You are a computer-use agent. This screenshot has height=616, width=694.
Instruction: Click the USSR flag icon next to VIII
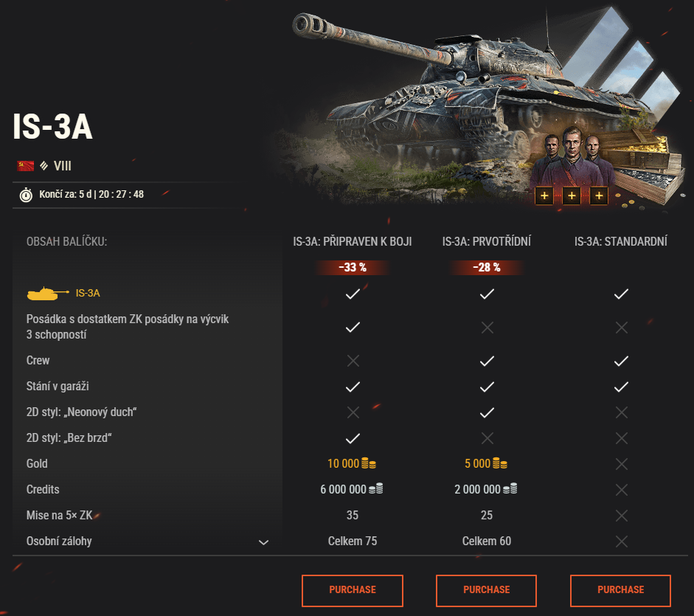[26, 166]
